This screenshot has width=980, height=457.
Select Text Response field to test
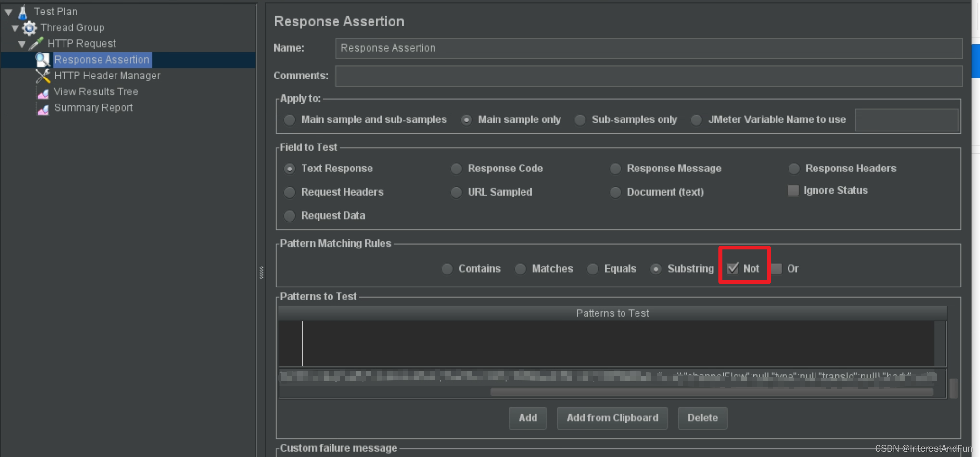289,169
